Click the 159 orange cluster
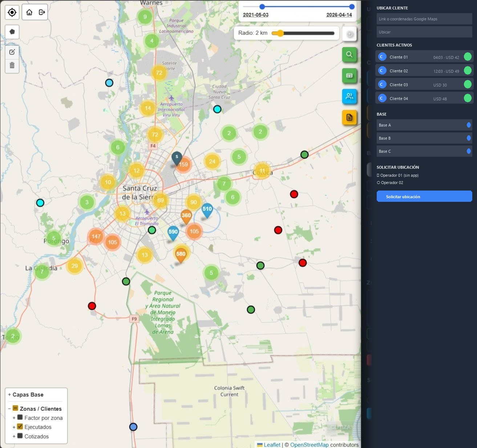 184,164
